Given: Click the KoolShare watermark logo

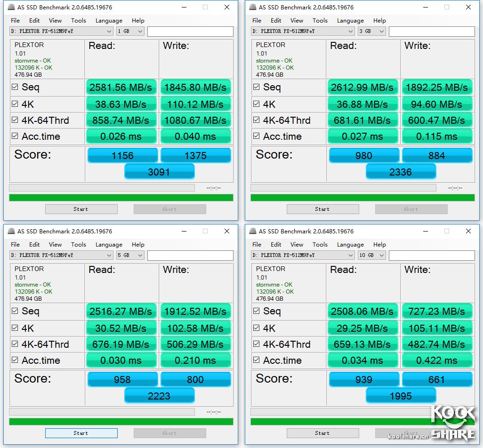Looking at the screenshot, I should 454,423.
